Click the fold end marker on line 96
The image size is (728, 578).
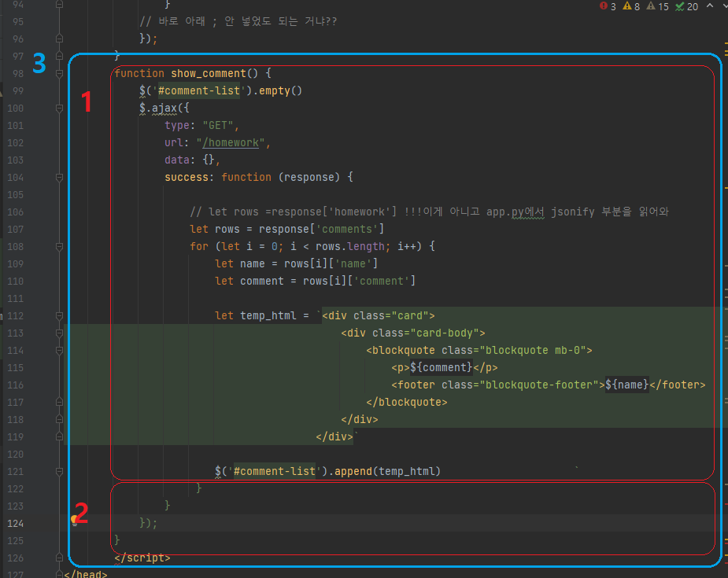pos(60,39)
